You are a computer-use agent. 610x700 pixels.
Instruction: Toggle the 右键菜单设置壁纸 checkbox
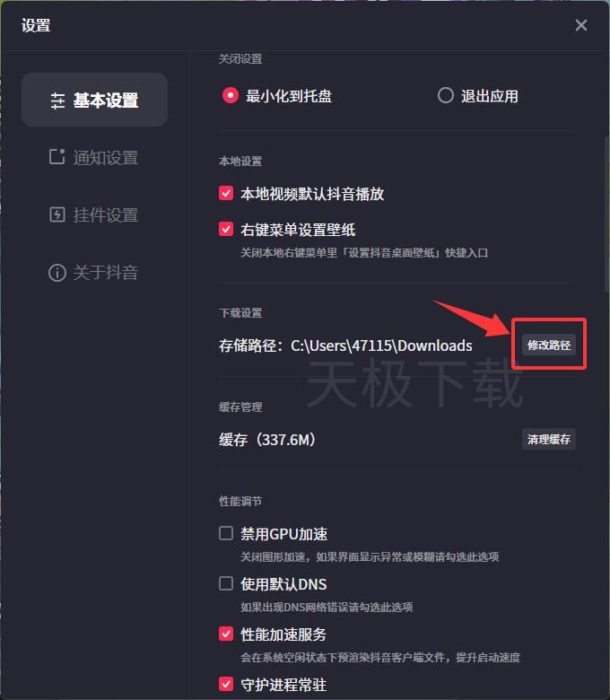point(226,229)
